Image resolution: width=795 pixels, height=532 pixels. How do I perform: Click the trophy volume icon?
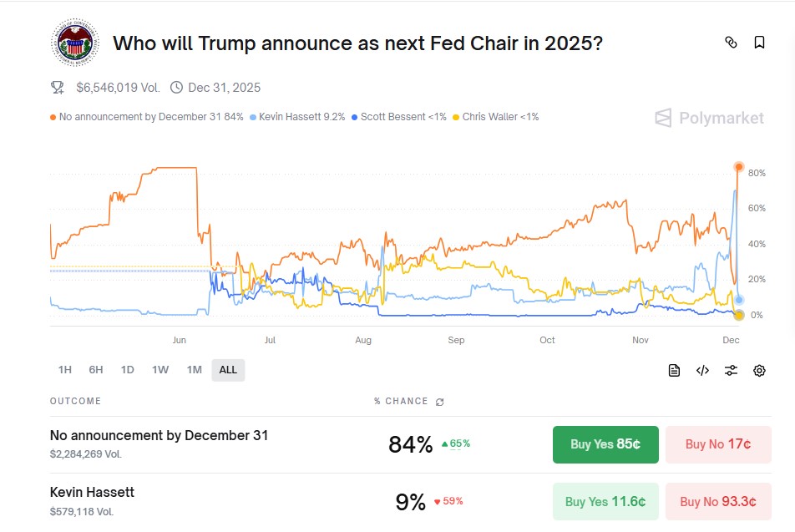(58, 87)
